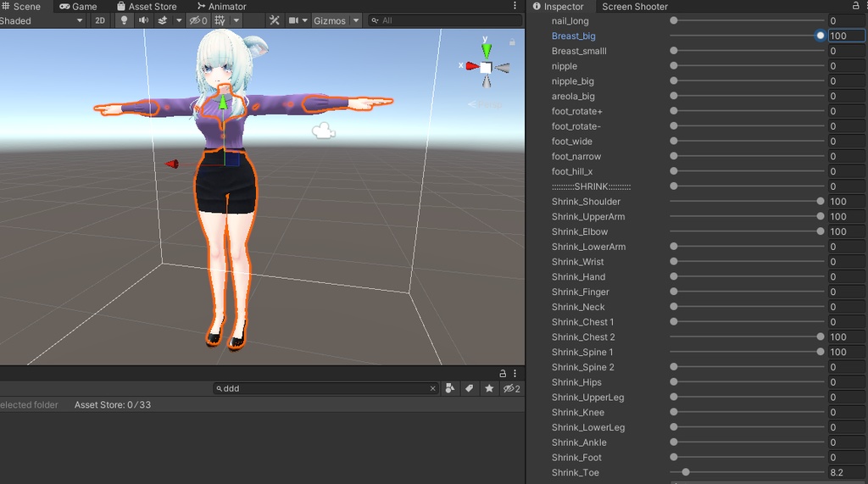This screenshot has width=868, height=484.
Task: Open the component editor tools wrench icon
Action: click(274, 20)
